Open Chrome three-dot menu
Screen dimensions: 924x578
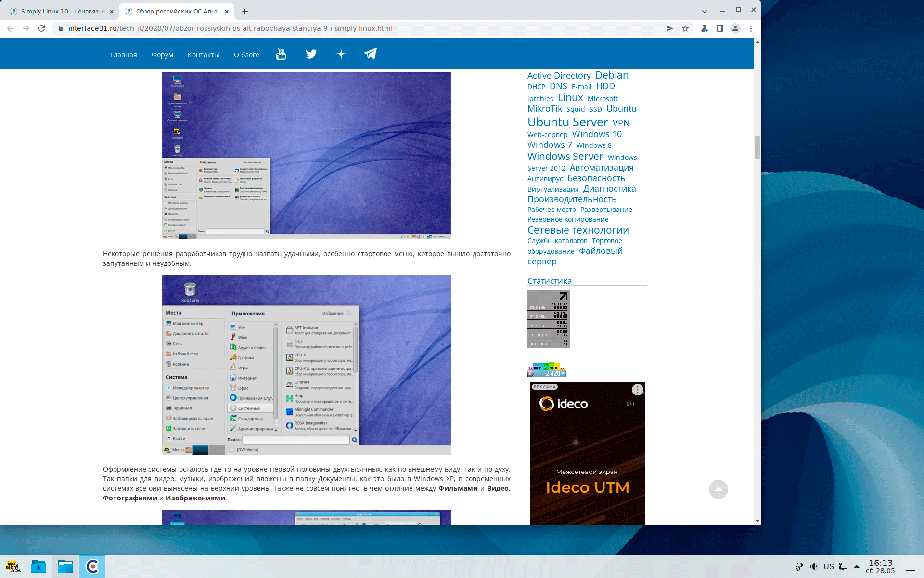click(751, 28)
